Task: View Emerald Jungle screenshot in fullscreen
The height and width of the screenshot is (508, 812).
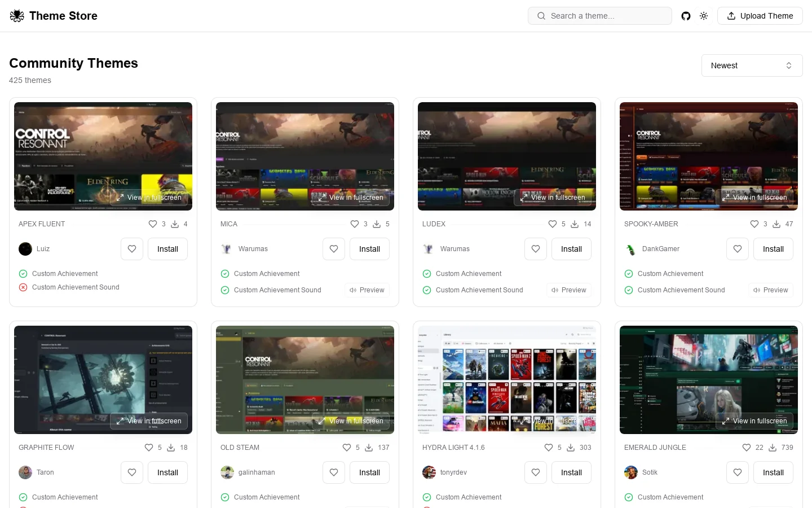Action: (x=754, y=421)
